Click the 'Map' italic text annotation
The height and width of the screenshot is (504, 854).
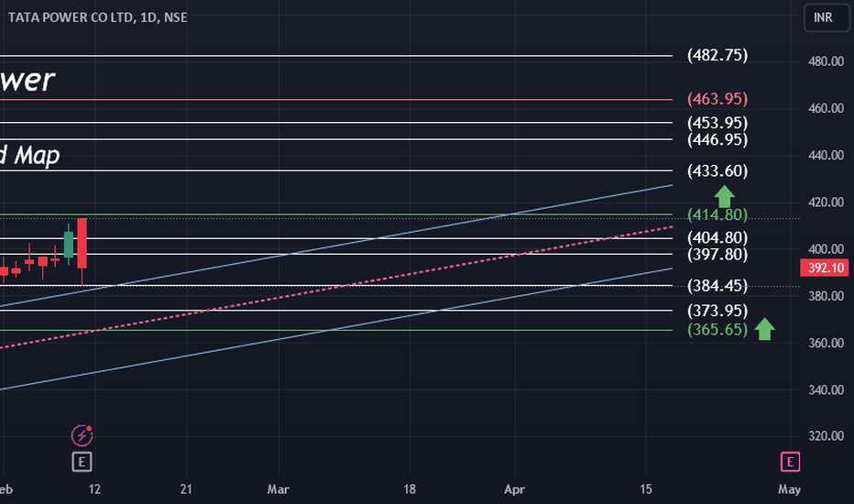pyautogui.click(x=37, y=156)
